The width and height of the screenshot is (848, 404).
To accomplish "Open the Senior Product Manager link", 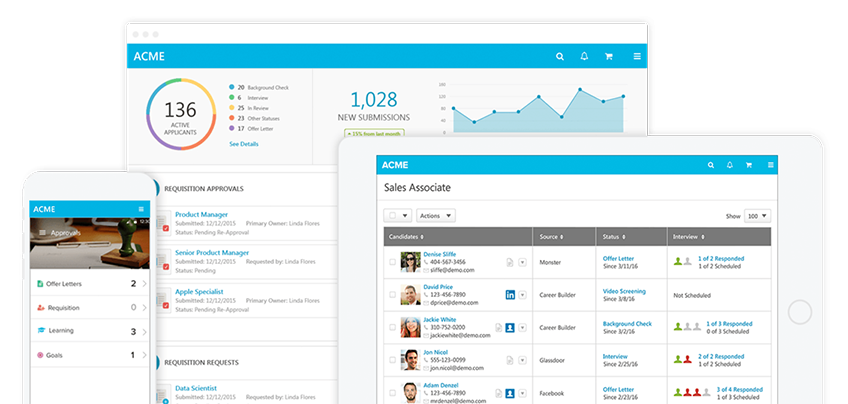I will pyautogui.click(x=212, y=253).
